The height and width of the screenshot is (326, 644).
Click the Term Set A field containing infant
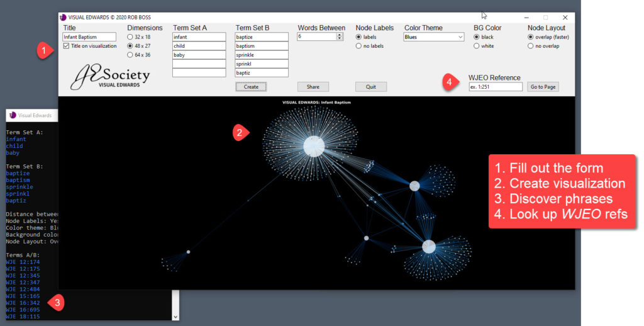point(199,37)
